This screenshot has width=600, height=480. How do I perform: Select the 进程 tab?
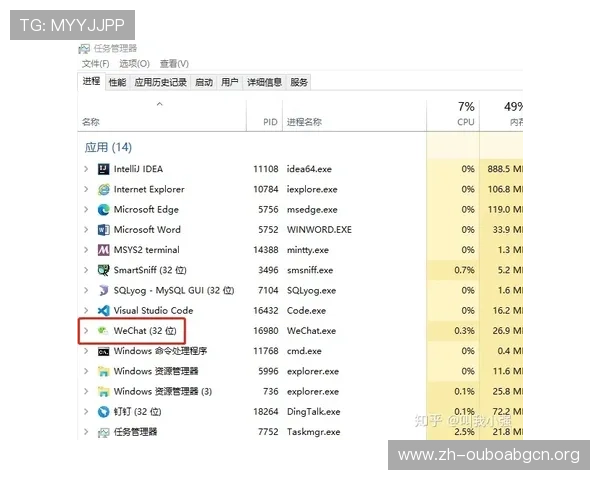click(91, 81)
